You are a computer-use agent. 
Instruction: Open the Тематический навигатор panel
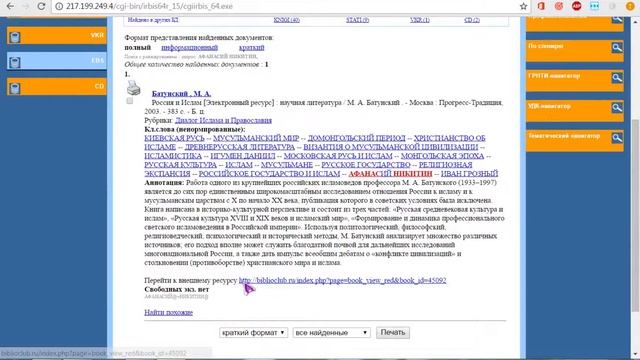coord(575,141)
